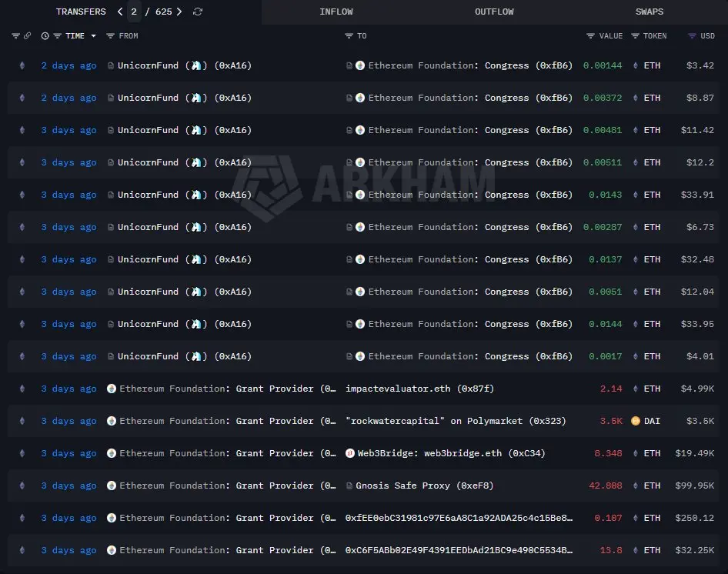Open Gnosis Safe Proxy (0xeF8) recipient
728x574 pixels.
pyautogui.click(x=424, y=486)
